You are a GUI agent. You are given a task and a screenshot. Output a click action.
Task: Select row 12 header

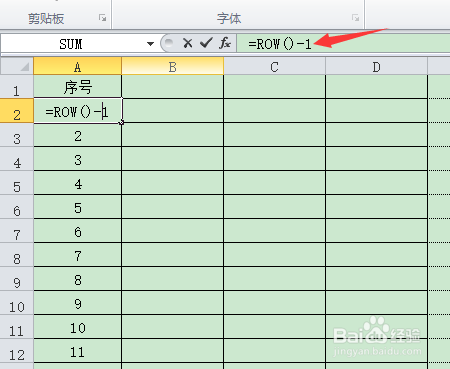click(17, 351)
